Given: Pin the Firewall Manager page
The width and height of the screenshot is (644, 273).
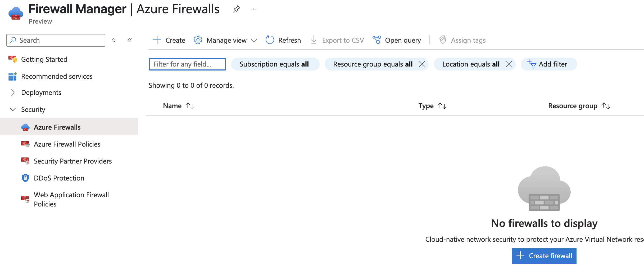Looking at the screenshot, I should (236, 9).
